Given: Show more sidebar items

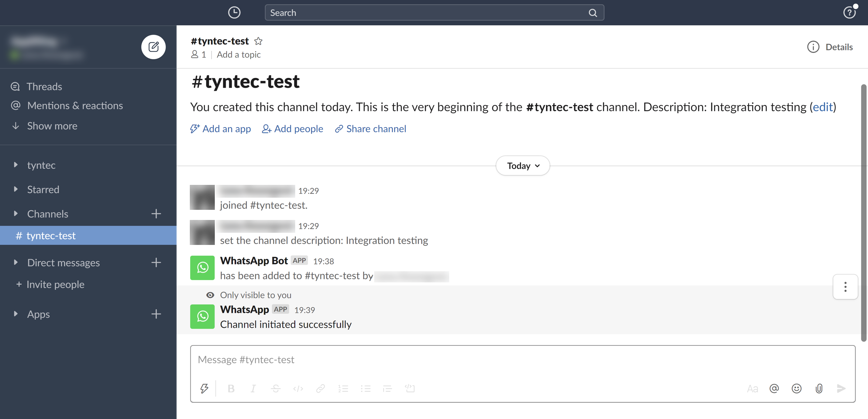Looking at the screenshot, I should 52,126.
